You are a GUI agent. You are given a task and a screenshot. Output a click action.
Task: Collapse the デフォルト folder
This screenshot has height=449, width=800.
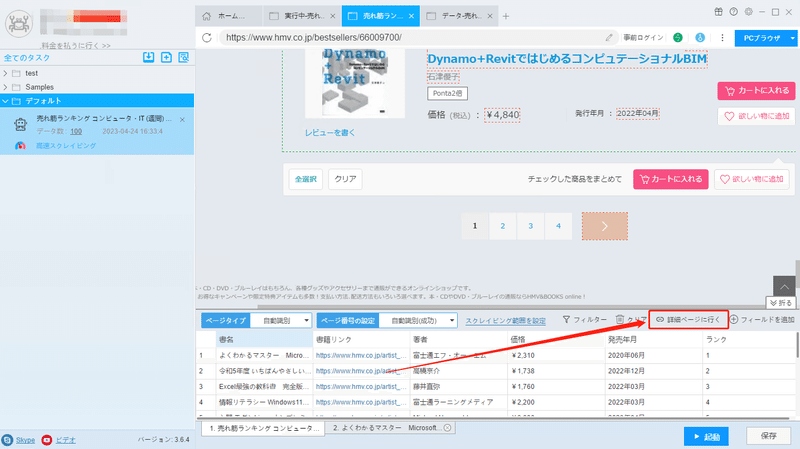5,101
